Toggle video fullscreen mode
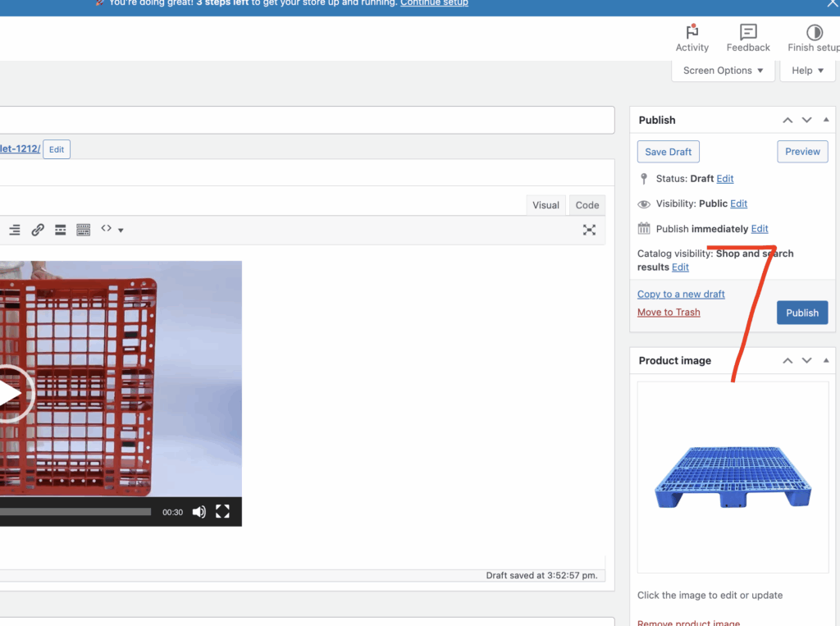The height and width of the screenshot is (626, 840). 222,512
